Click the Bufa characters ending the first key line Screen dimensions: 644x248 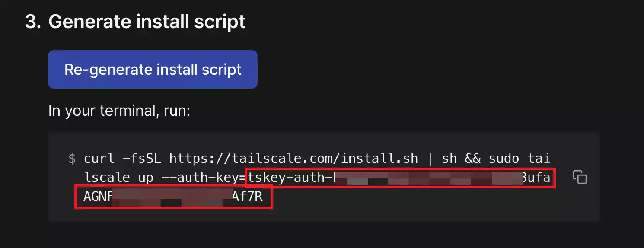click(536, 178)
